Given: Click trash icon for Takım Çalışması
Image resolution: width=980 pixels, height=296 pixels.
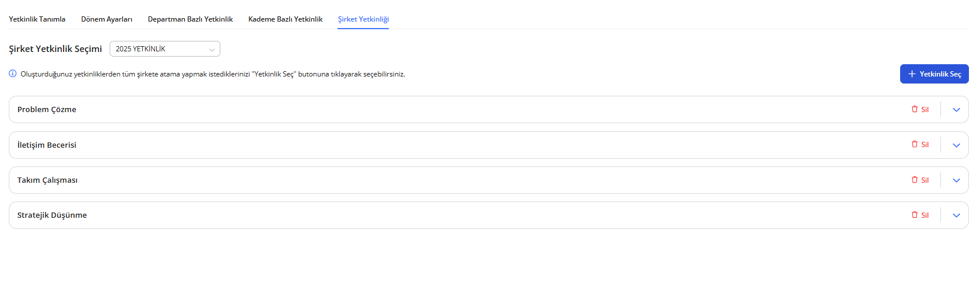Looking at the screenshot, I should pos(915,180).
